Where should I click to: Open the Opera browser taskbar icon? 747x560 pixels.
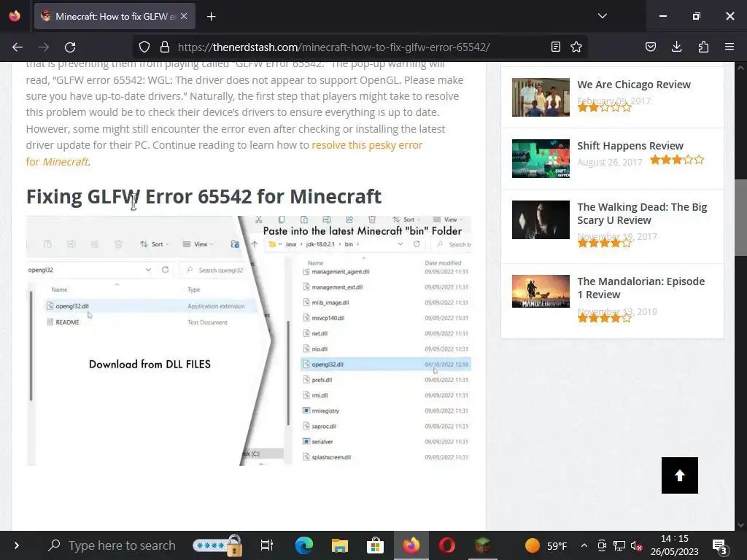click(x=447, y=545)
